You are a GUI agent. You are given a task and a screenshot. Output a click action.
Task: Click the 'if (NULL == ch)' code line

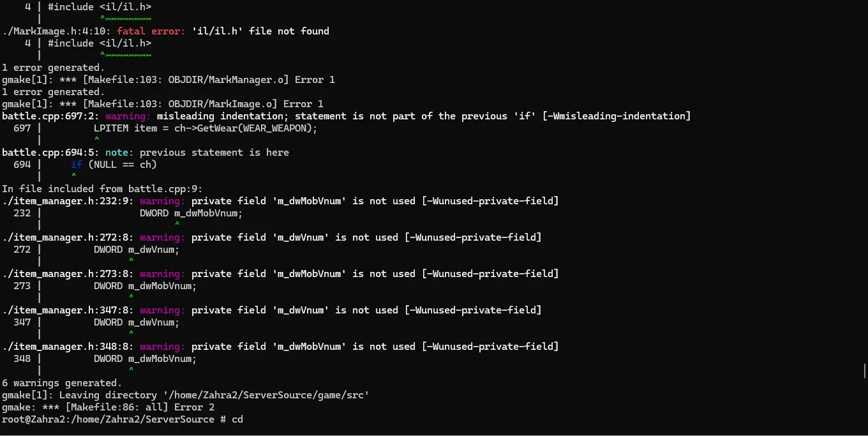[114, 165]
